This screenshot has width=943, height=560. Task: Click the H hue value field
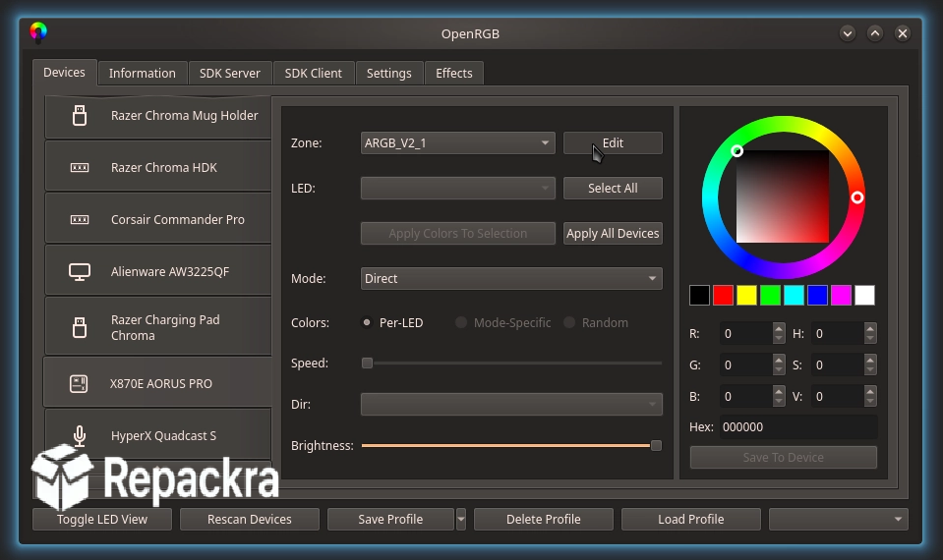point(838,333)
